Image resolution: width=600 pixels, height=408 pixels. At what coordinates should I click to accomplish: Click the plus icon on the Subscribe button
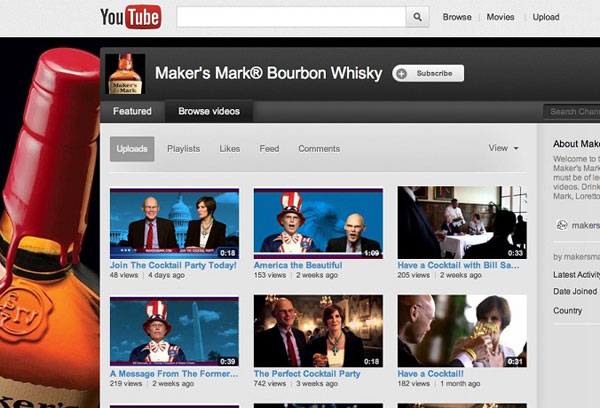pos(401,73)
